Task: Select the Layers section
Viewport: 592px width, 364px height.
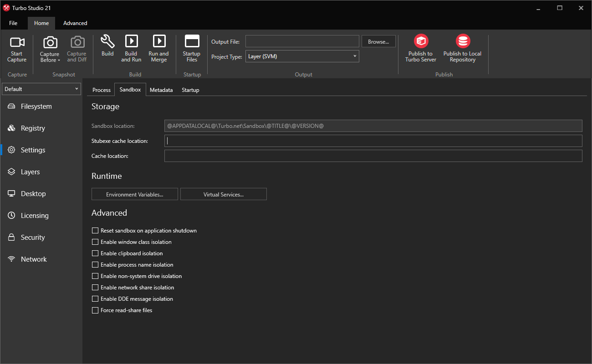Action: pos(31,172)
